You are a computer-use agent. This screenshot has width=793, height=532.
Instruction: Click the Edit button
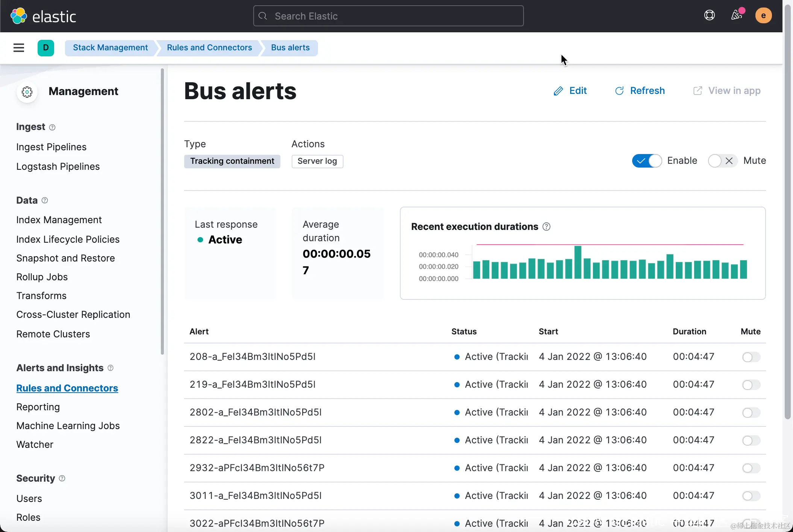point(570,91)
